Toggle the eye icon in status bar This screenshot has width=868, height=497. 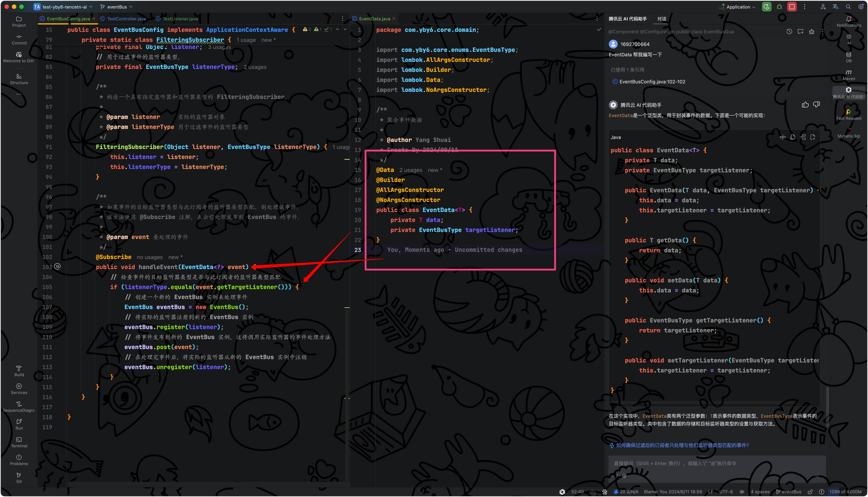742,492
